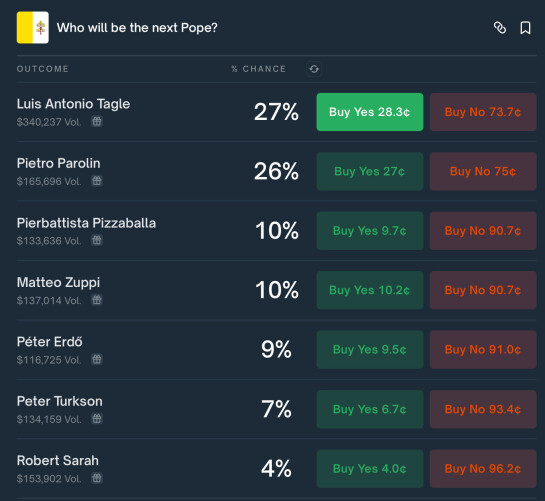Click the gift icon under Matteo Zuppi
The width and height of the screenshot is (545, 501).
pos(97,300)
